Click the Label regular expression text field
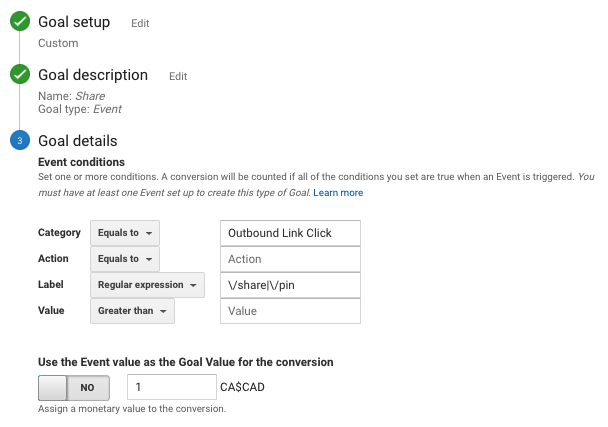The width and height of the screenshot is (608, 427). (289, 285)
